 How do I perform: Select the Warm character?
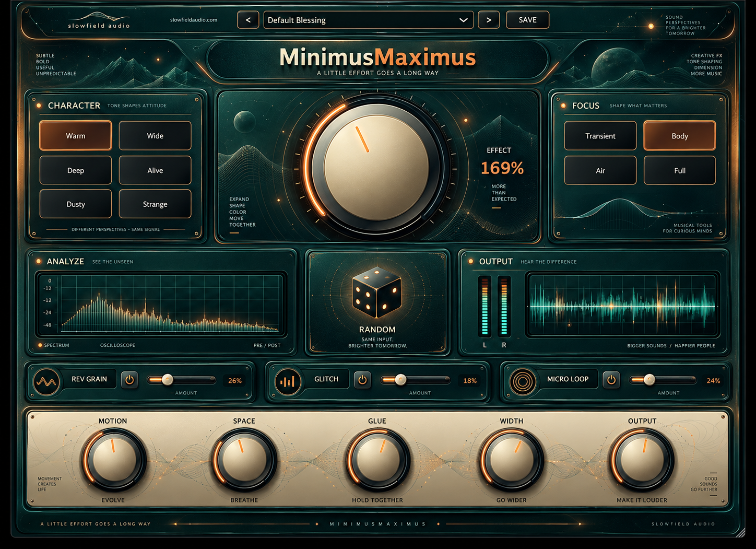pos(76,136)
